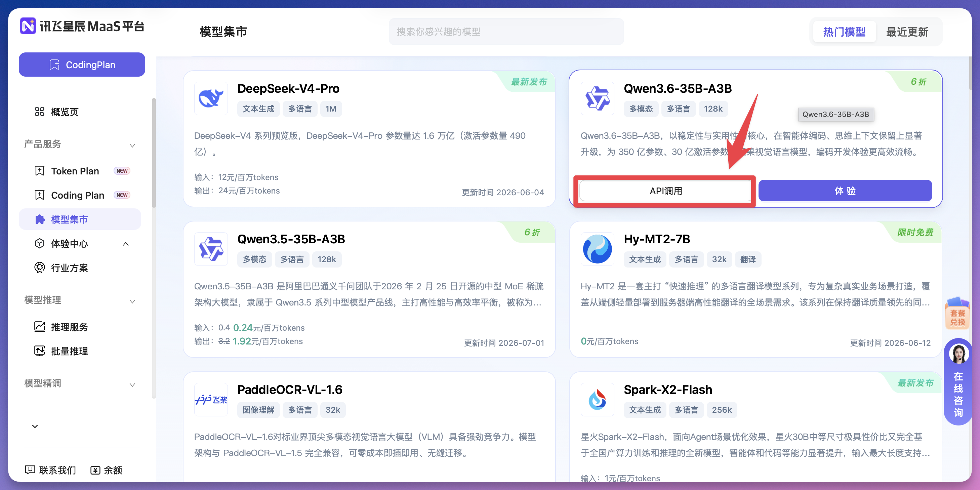Click the 128k tag on Qwen3.5-35B-A3B
Viewport: 980px width, 490px height.
pyautogui.click(x=327, y=259)
